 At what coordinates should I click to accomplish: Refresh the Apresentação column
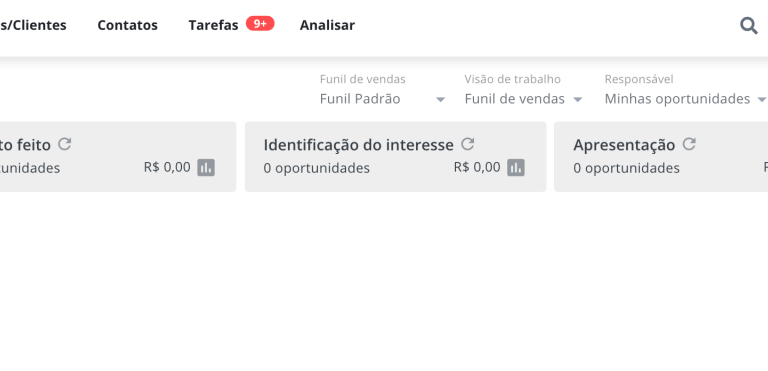(x=689, y=144)
